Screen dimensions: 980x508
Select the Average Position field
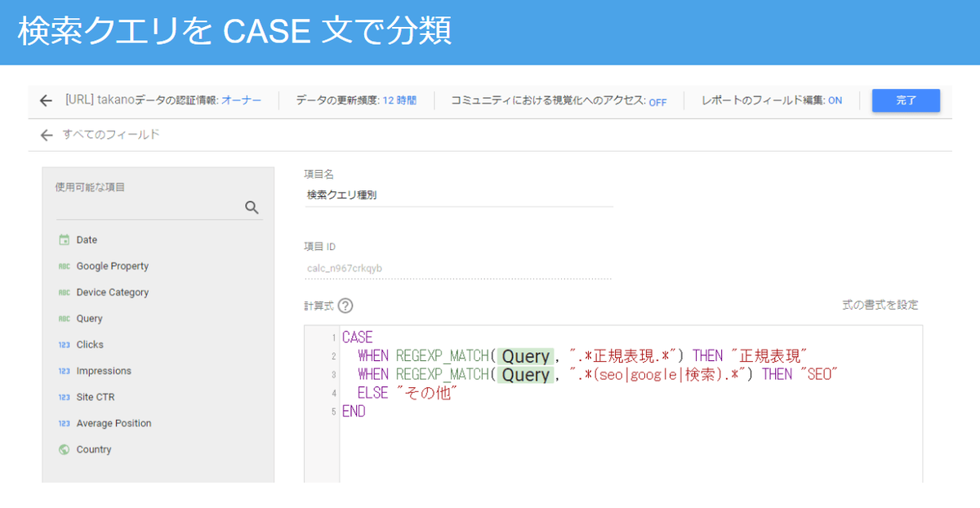114,423
